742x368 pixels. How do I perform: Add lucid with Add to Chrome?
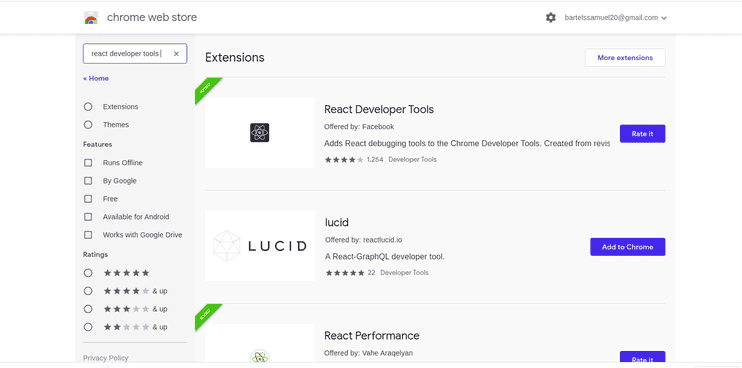(627, 247)
